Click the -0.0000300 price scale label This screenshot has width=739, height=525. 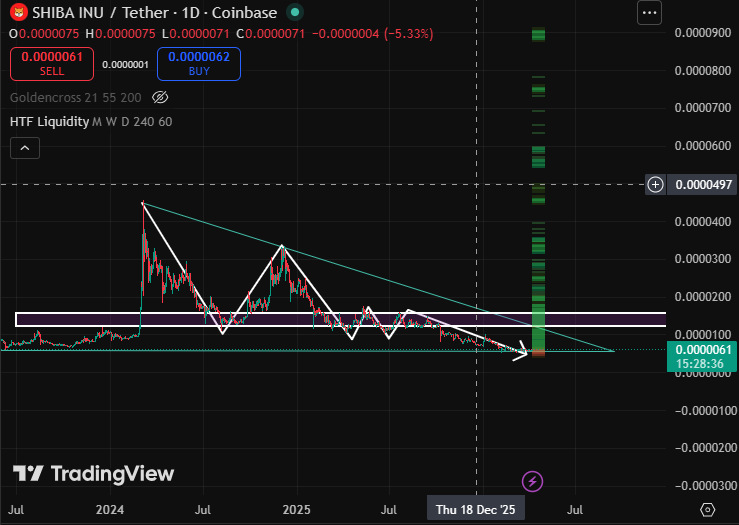706,485
